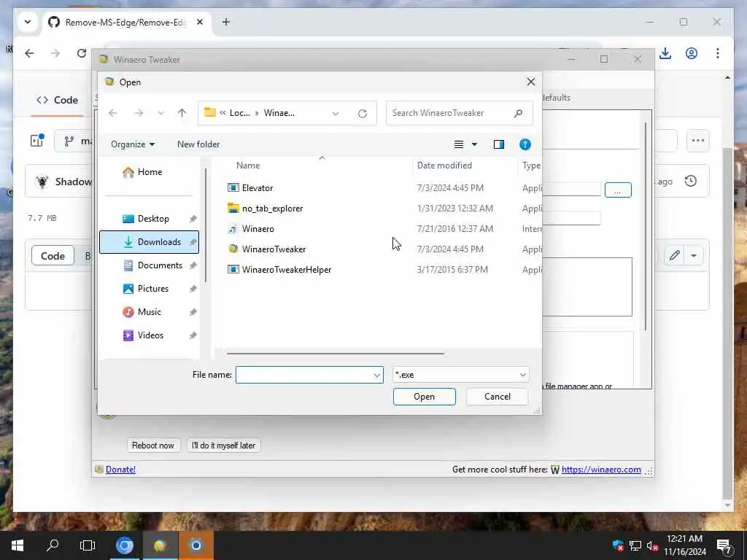Open the Organize menu

pos(133,144)
